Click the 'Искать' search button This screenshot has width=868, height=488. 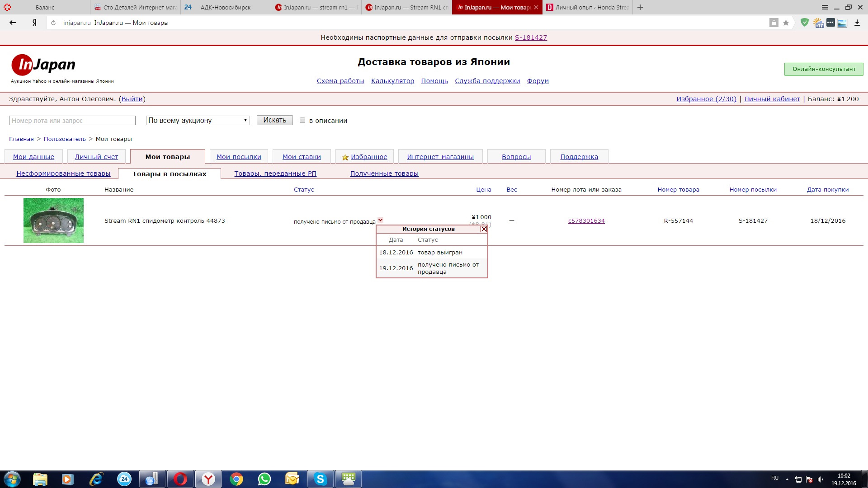coord(275,120)
